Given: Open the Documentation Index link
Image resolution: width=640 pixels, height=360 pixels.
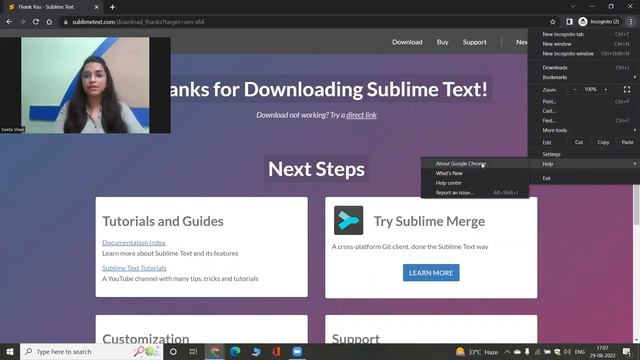Looking at the screenshot, I should (x=134, y=242).
